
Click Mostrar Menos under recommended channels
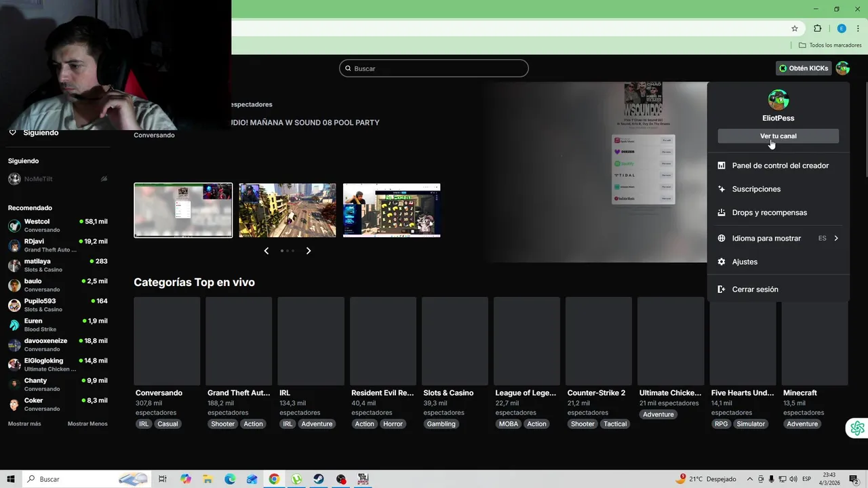click(x=87, y=424)
